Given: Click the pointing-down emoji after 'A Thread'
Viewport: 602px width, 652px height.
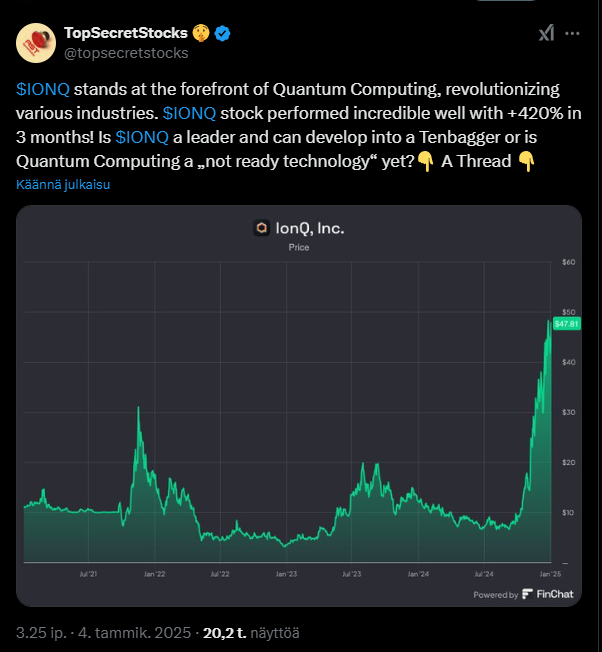Looking at the screenshot, I should 526,161.
